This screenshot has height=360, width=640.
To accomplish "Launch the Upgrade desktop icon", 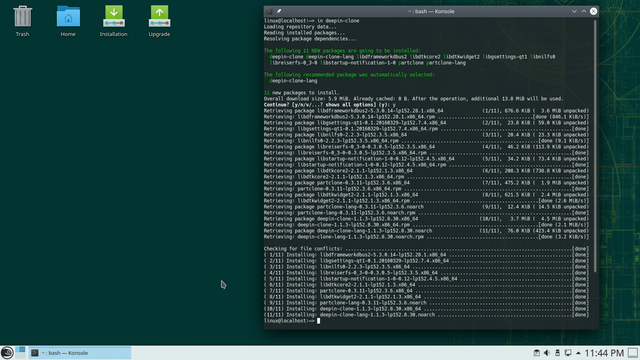I will (x=159, y=21).
